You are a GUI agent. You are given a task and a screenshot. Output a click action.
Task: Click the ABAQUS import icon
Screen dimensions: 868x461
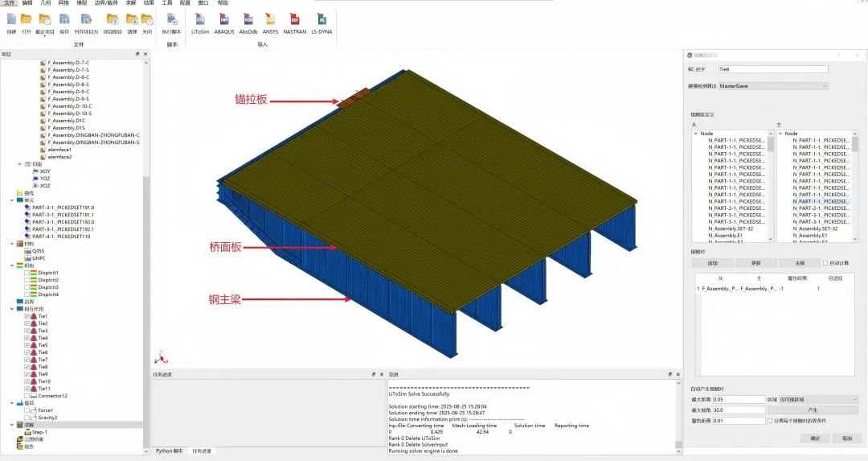(x=224, y=19)
